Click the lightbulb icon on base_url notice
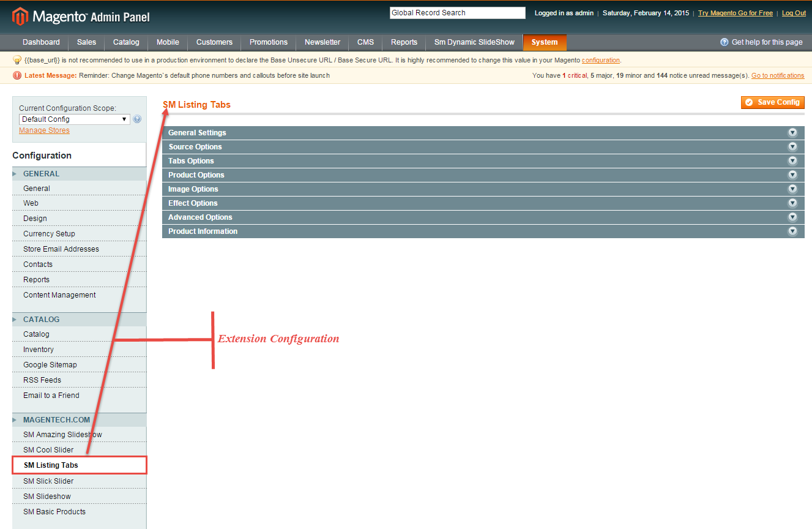 [17, 60]
